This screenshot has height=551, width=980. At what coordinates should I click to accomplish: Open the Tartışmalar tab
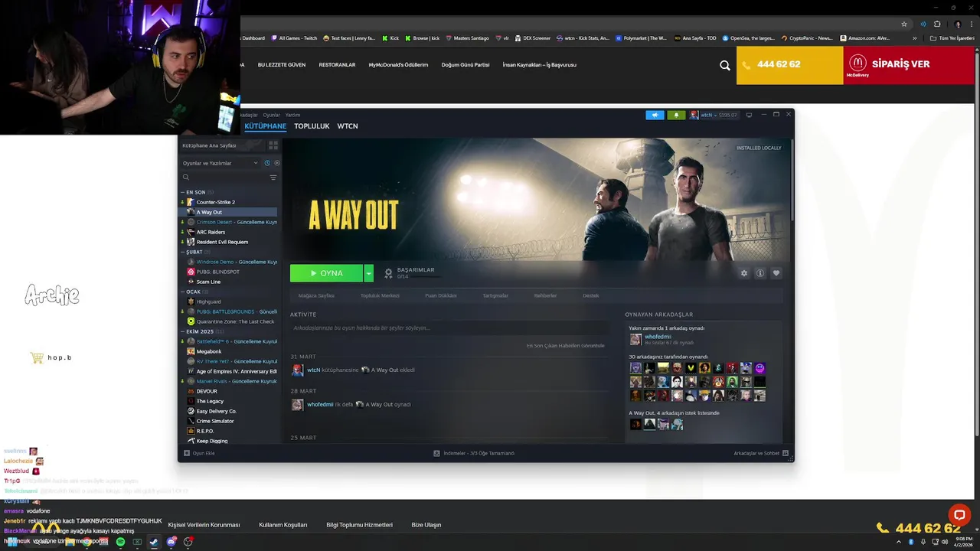495,295
